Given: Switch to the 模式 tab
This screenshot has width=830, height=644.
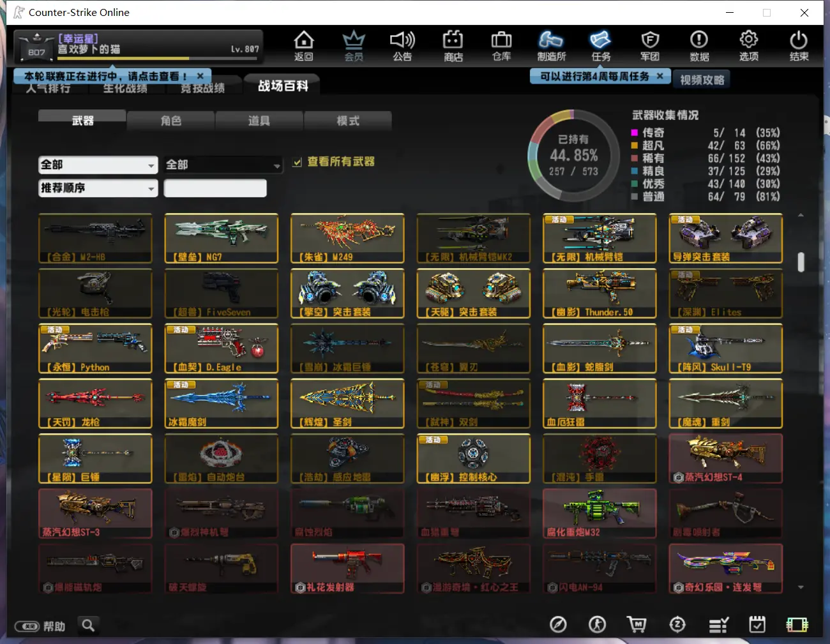Looking at the screenshot, I should click(348, 121).
